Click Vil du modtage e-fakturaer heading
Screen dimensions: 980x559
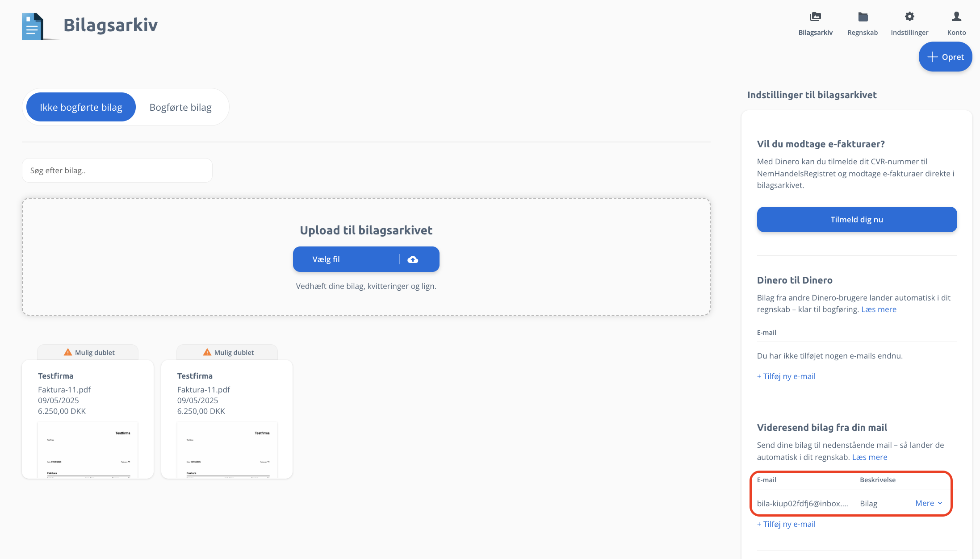(x=821, y=144)
